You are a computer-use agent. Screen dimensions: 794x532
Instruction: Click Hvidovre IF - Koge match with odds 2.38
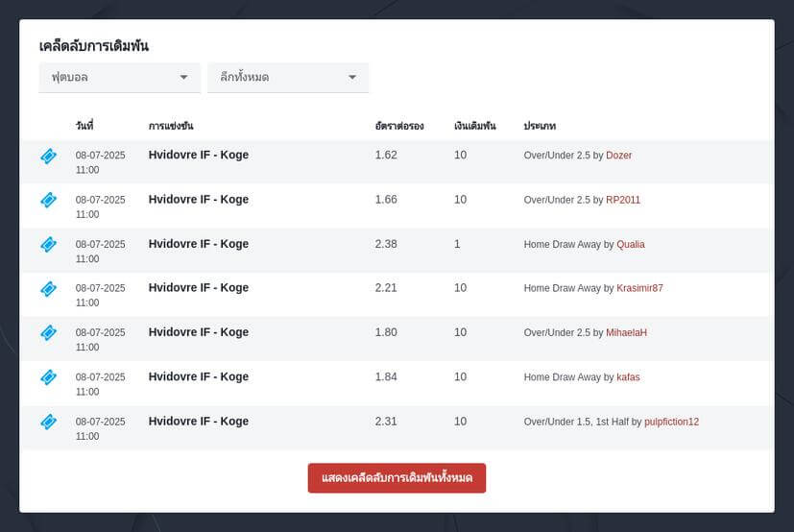coord(199,244)
